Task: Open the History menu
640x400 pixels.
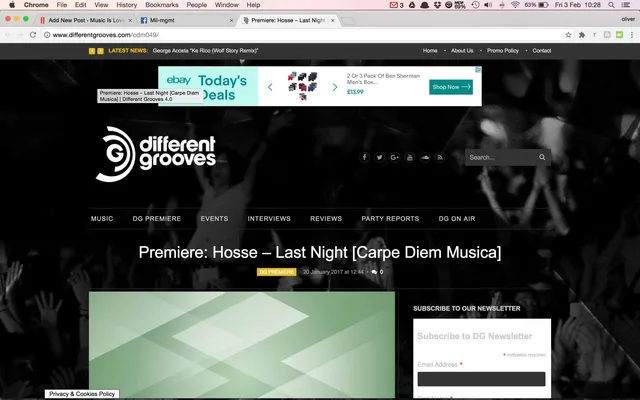Action: (127, 5)
